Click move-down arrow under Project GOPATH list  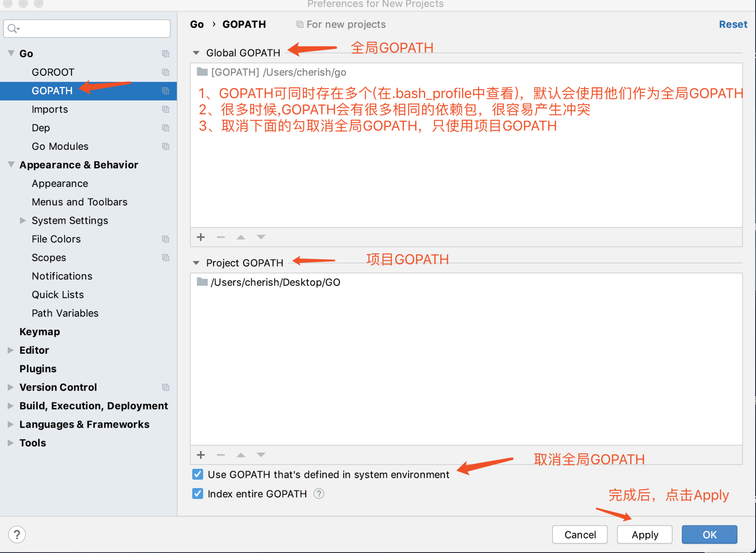(261, 455)
